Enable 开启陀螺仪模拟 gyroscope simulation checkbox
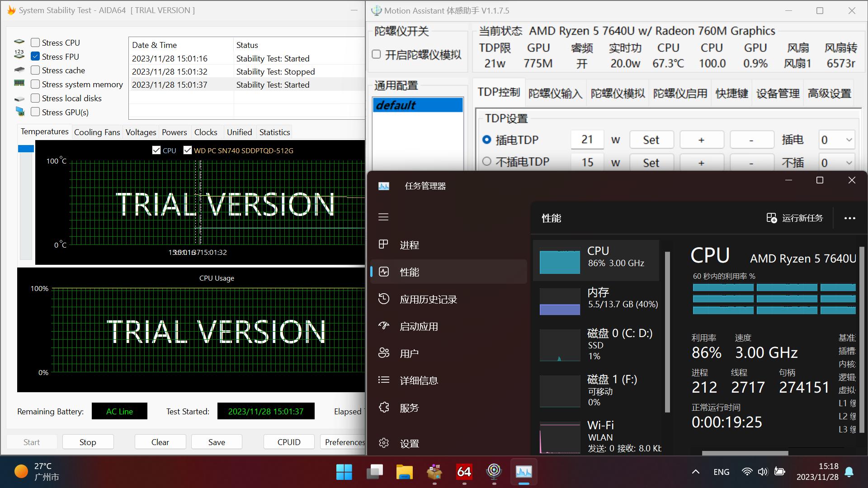868x488 pixels. click(377, 55)
